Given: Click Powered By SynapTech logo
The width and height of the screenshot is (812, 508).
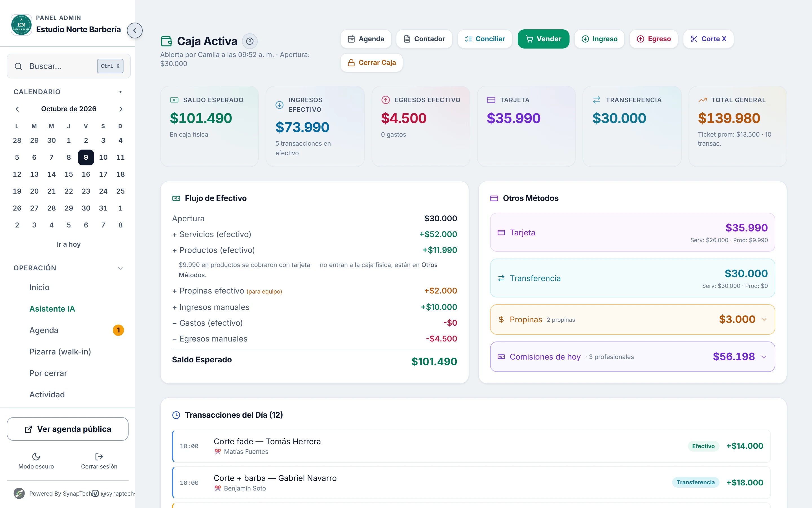Looking at the screenshot, I should tap(19, 493).
